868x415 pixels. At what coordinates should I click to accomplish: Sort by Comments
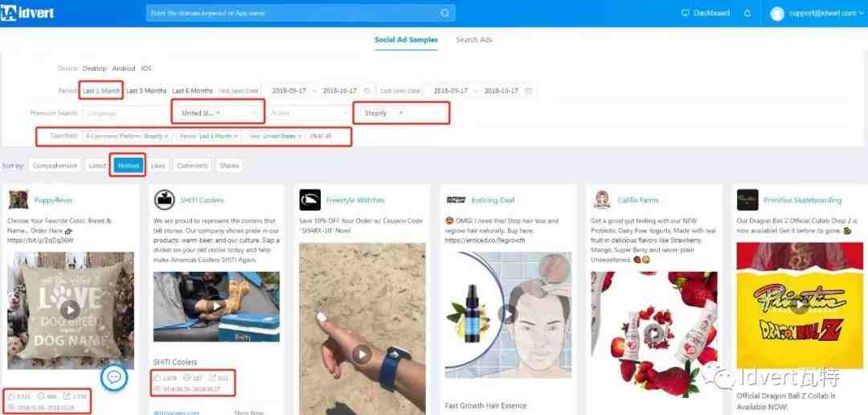[192, 165]
